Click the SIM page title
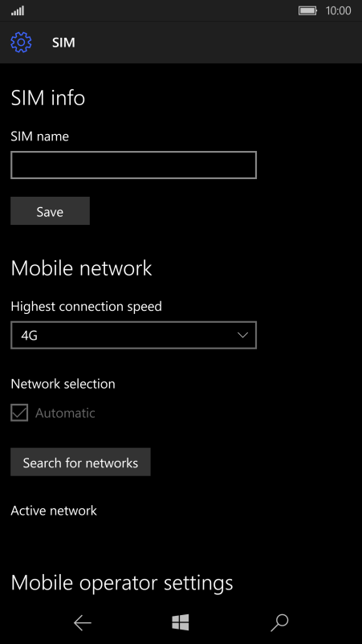The image size is (362, 644). click(63, 43)
